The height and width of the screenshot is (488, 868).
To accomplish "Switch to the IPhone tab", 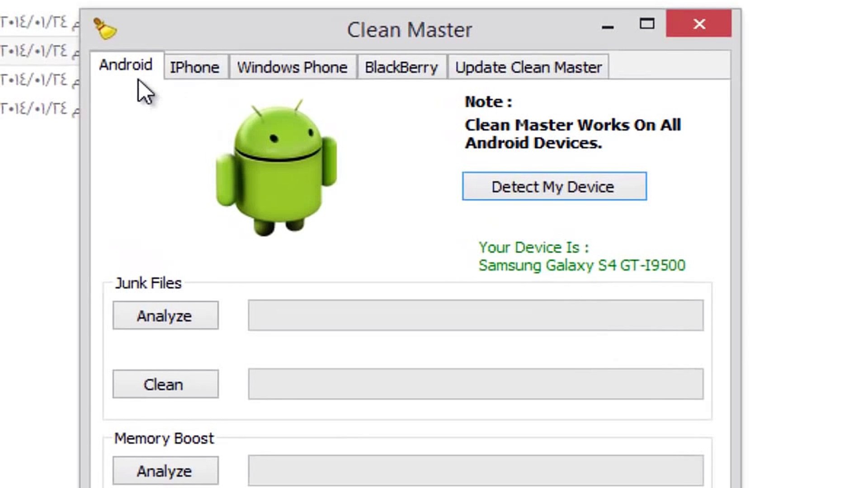I will 194,67.
